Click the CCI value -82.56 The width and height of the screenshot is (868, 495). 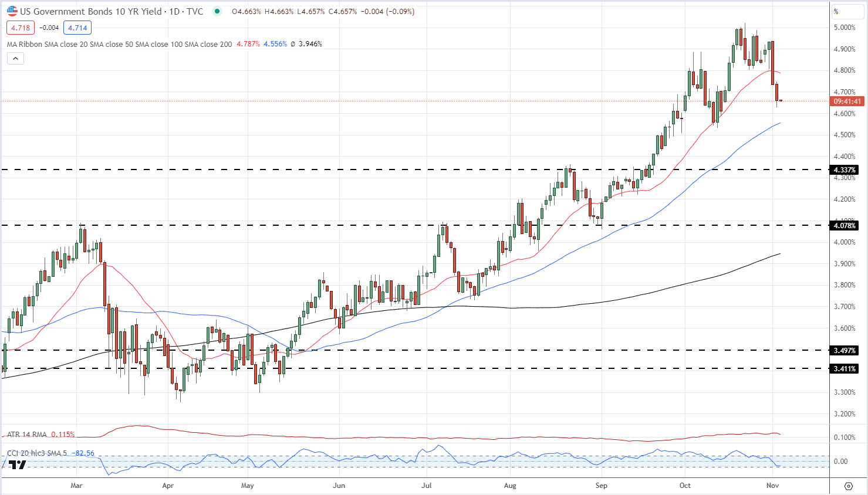click(83, 453)
